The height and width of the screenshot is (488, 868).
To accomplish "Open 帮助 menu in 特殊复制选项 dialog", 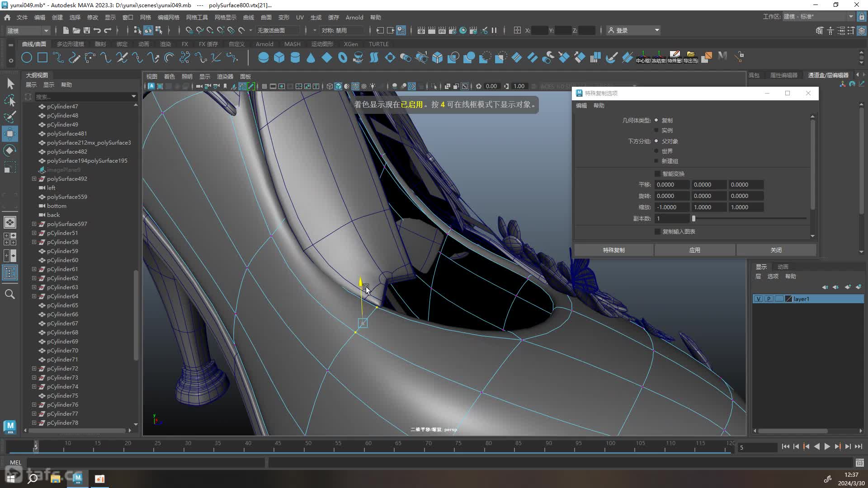I will tap(599, 105).
